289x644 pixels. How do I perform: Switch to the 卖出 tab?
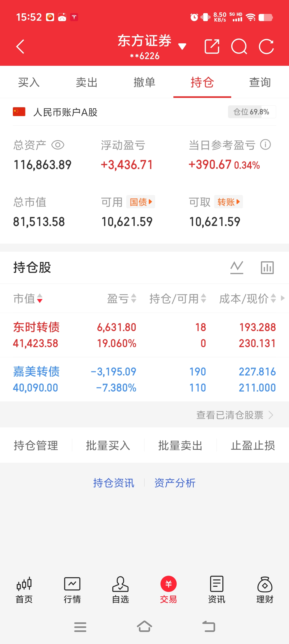[87, 82]
